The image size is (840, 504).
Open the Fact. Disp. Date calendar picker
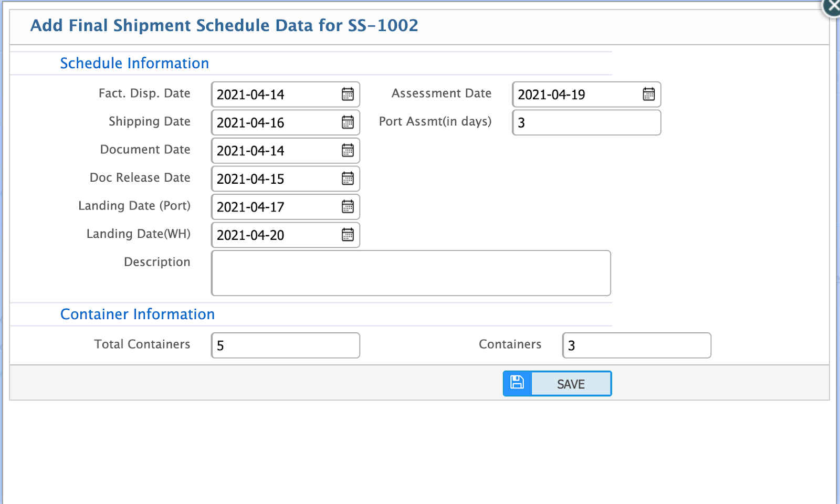(x=348, y=94)
